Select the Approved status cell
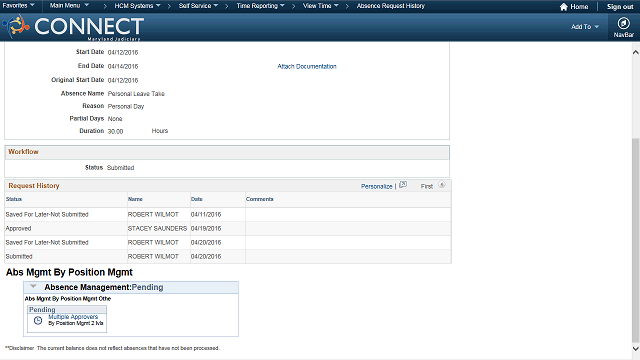640x360 pixels. click(18, 229)
